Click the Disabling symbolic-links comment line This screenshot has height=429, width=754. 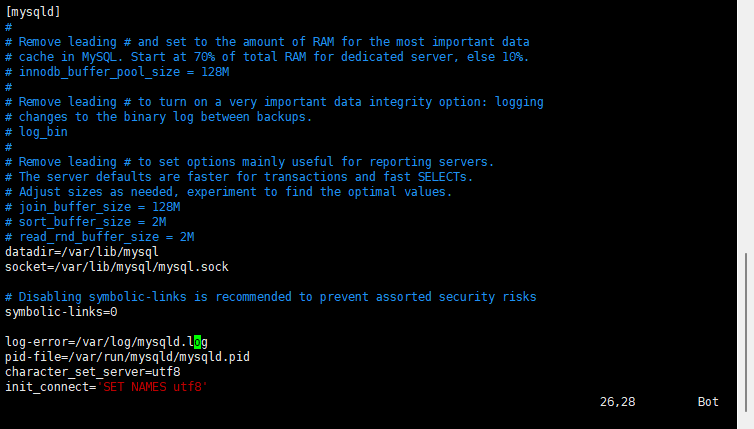271,297
